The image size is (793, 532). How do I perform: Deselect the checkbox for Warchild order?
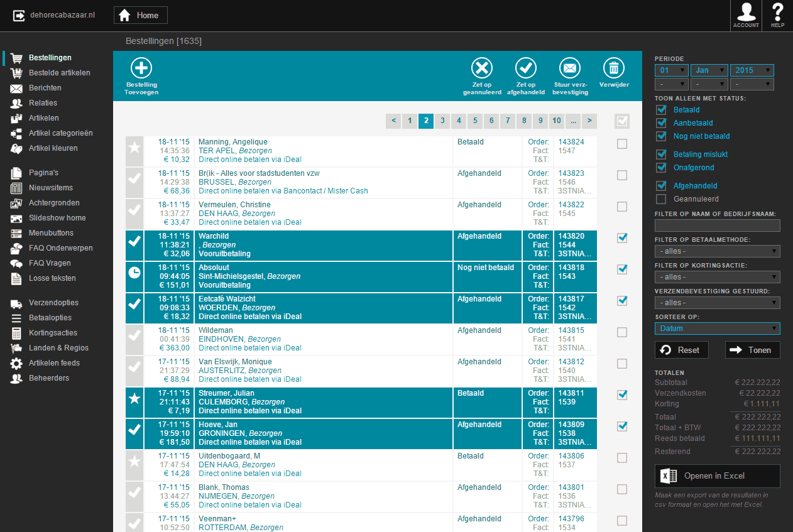[622, 238]
